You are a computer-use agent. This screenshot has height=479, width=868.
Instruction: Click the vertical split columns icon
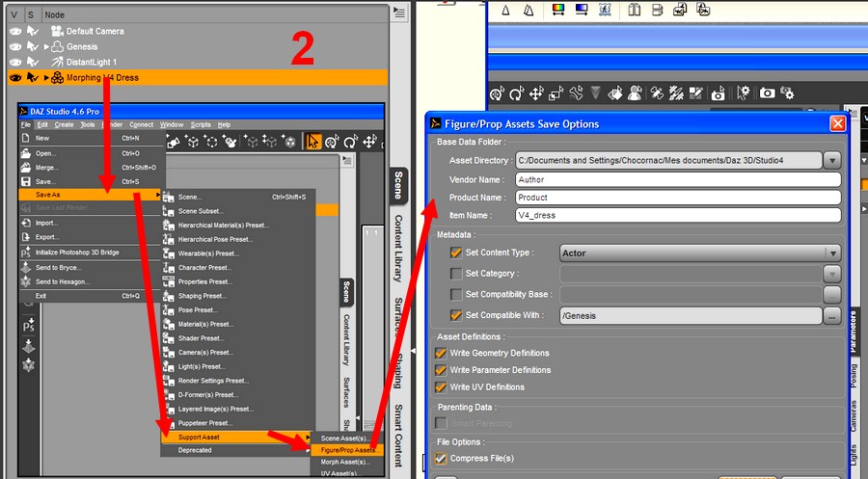(635, 10)
